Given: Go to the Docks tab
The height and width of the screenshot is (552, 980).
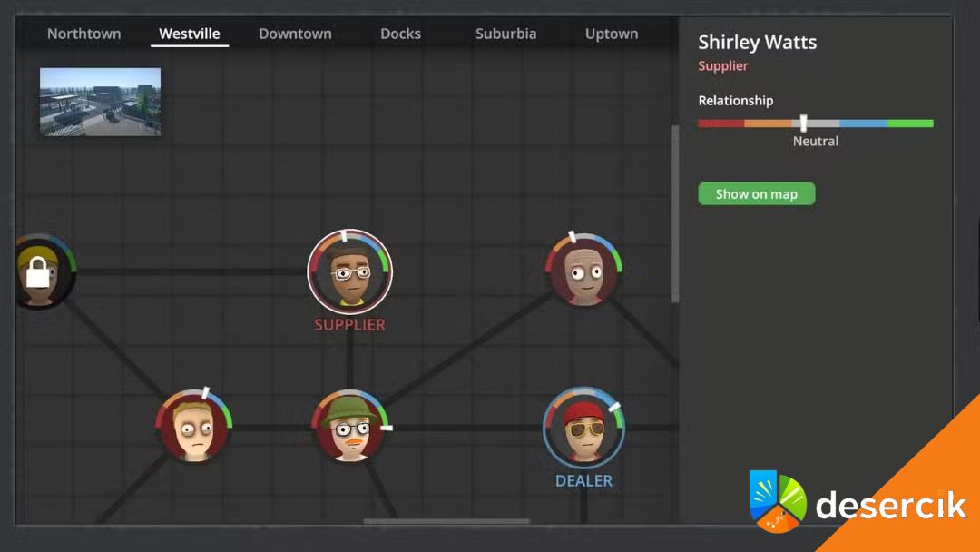Looking at the screenshot, I should (x=400, y=34).
